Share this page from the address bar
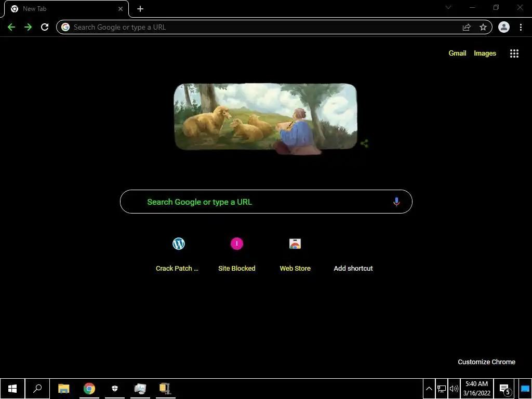This screenshot has width=532, height=399. pos(467,27)
